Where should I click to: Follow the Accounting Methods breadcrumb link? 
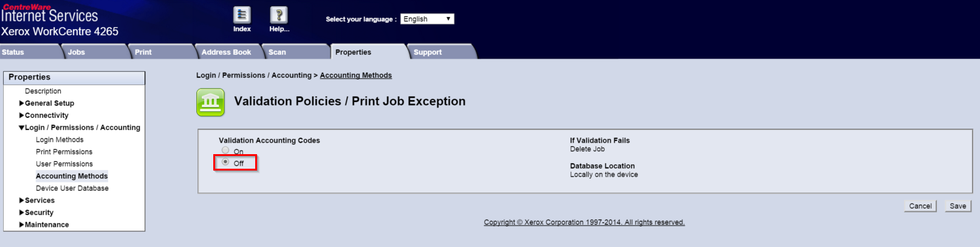pyautogui.click(x=355, y=75)
